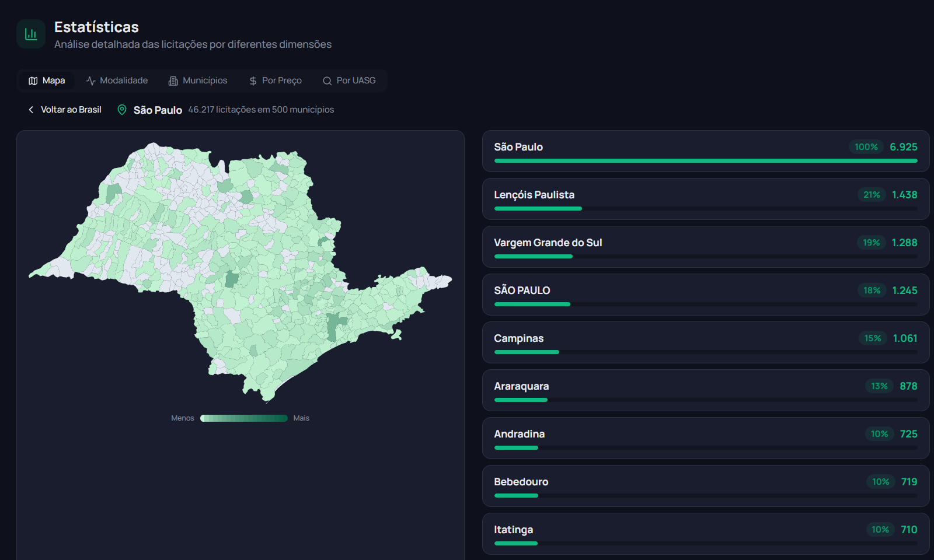Click the São Paulo 100% progress bar
934x560 pixels.
[706, 160]
